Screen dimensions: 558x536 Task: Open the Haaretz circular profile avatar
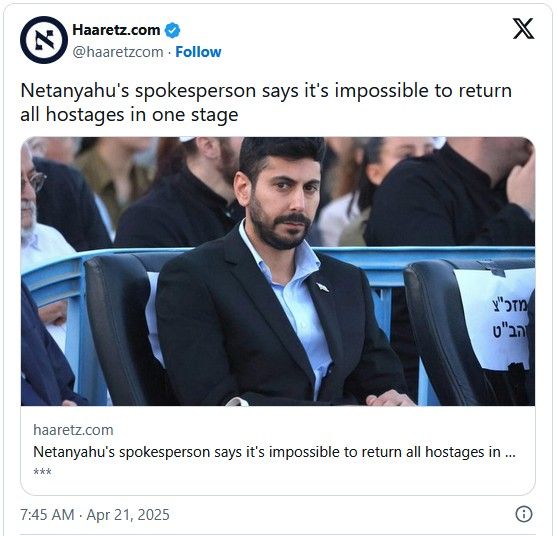pos(44,40)
